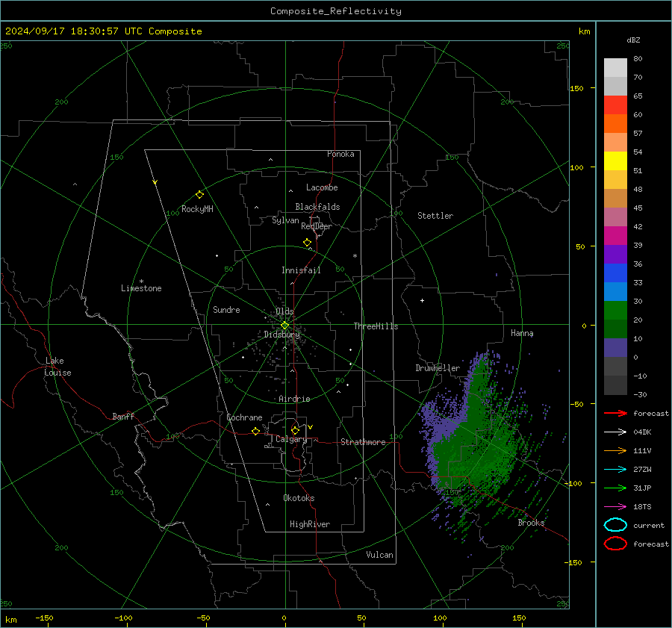Pick the magenta swatch above the 39 label
This screenshot has height=628, width=672.
click(615, 236)
